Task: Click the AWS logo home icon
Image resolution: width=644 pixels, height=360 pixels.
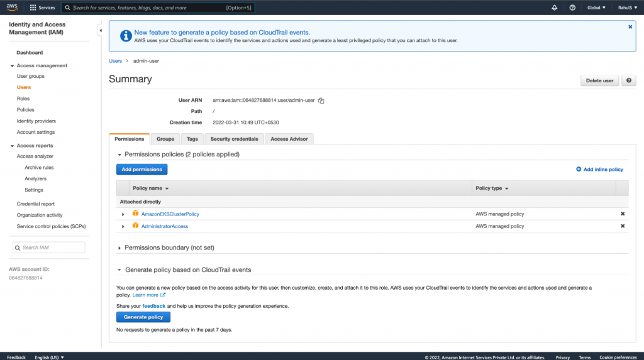Action: (x=12, y=7)
